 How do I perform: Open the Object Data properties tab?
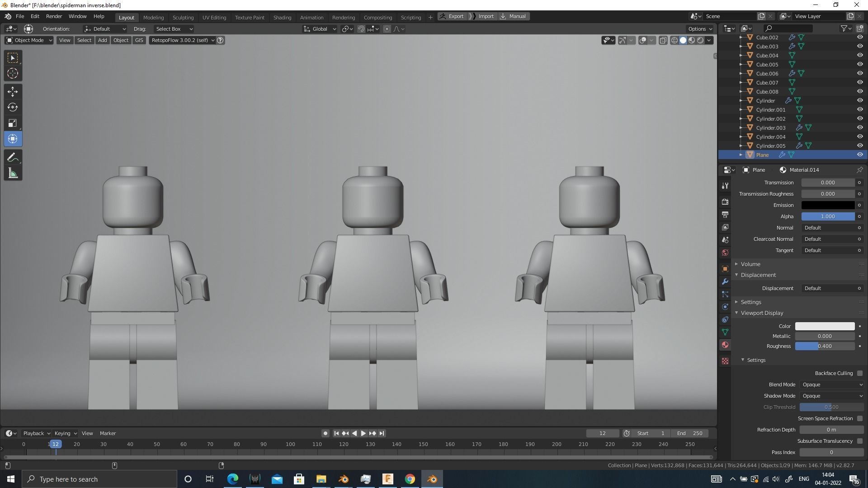[725, 332]
